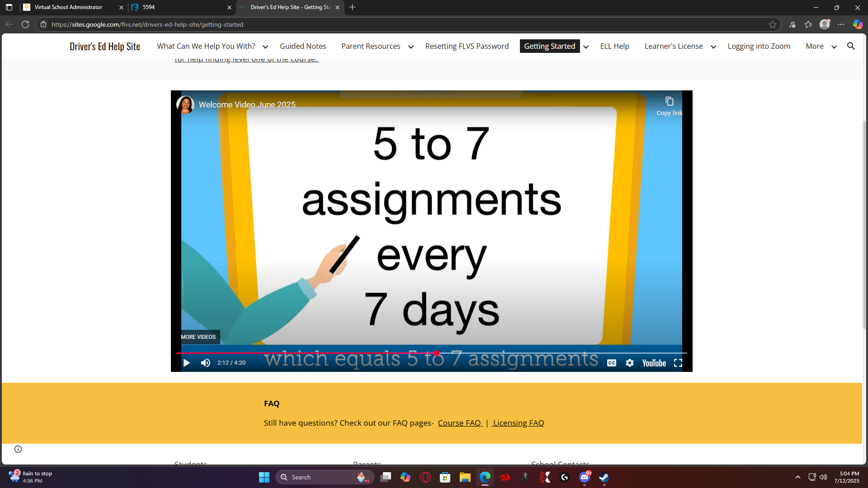Open the Course FAQ link
Image resolution: width=868 pixels, height=488 pixels.
coord(459,423)
